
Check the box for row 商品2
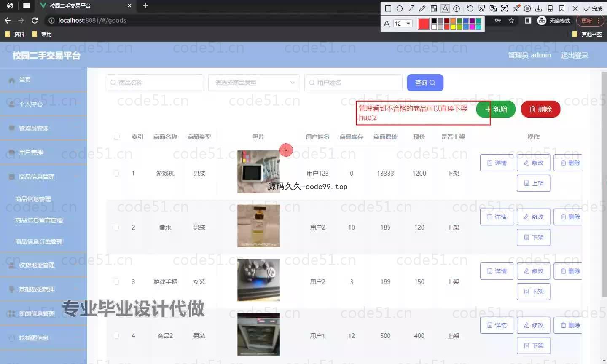(116, 336)
